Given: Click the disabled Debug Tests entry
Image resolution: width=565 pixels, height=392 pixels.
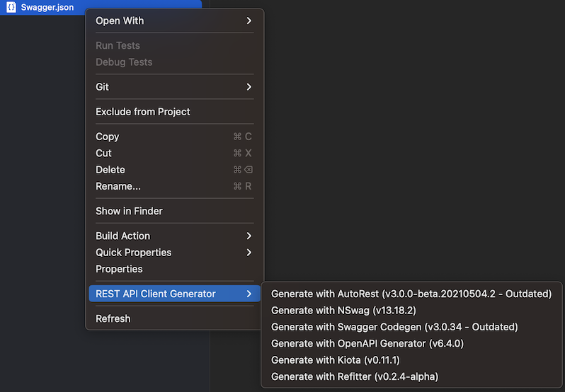Looking at the screenshot, I should click(x=174, y=62).
